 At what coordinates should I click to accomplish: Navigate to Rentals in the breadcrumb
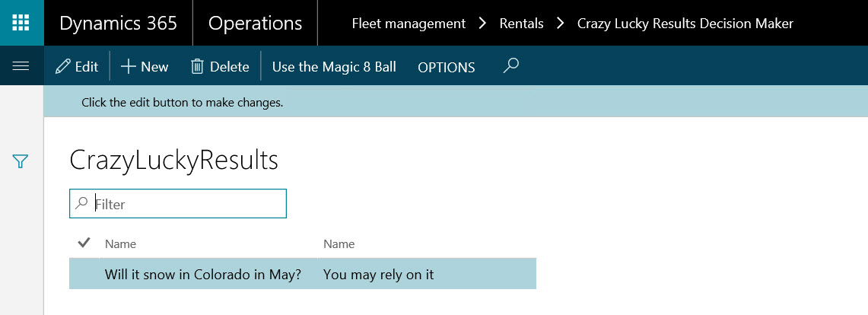(x=521, y=24)
